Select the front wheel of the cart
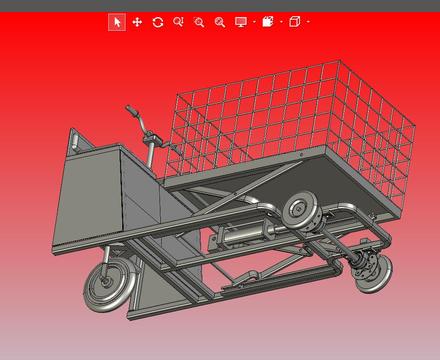 pyautogui.click(x=109, y=284)
